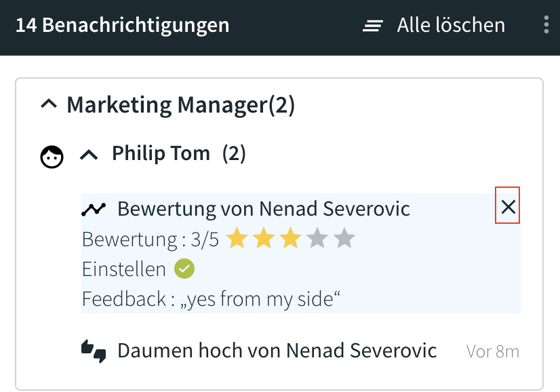
Task: Collapse the Marketing Manager group chevron
Action: 49,104
